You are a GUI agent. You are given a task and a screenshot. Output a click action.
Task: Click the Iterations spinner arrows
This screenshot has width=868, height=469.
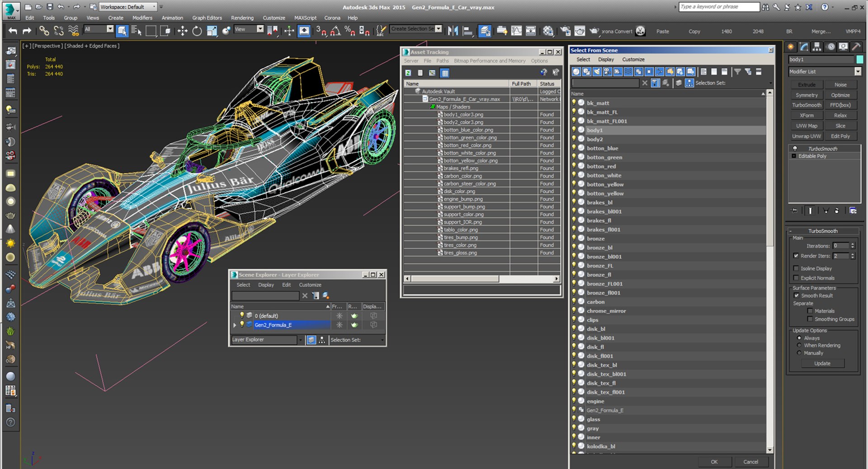click(853, 246)
